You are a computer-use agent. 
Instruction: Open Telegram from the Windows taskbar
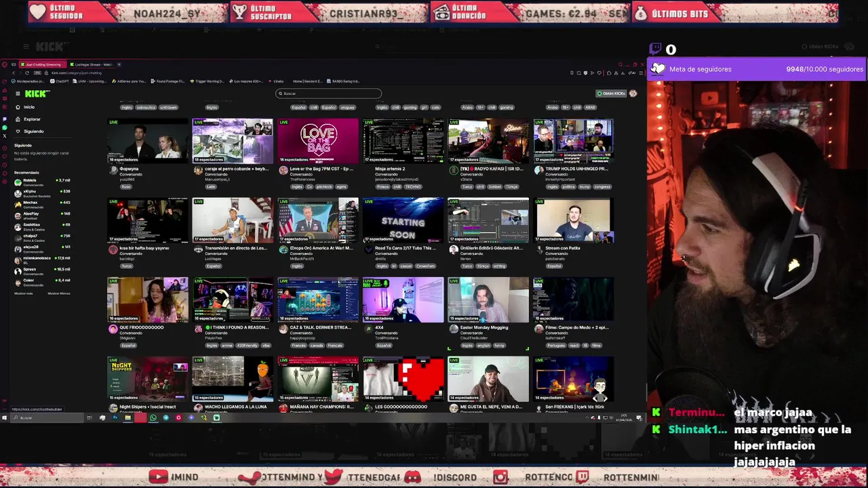(x=166, y=418)
